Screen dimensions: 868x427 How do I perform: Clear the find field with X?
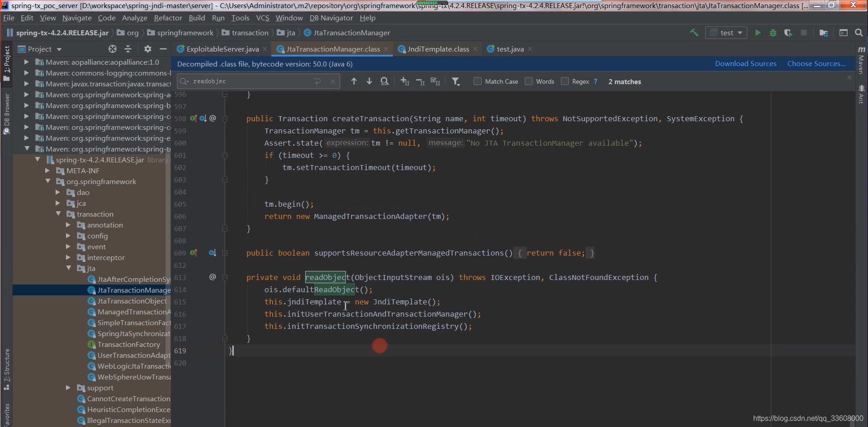pos(333,81)
